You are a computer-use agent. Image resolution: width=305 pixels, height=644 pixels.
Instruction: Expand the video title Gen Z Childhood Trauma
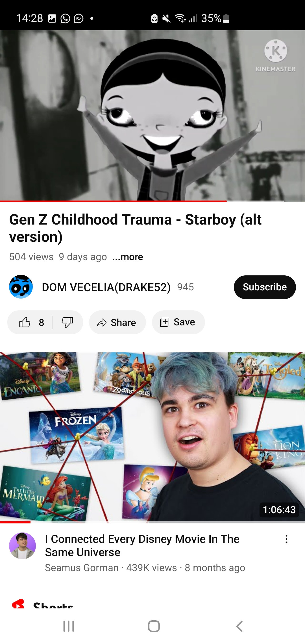pos(135,228)
